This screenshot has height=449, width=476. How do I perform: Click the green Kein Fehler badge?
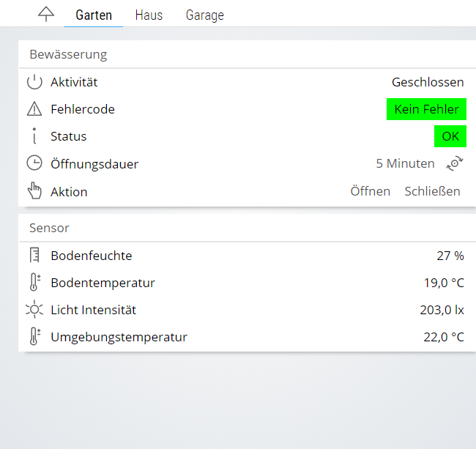pyautogui.click(x=426, y=109)
